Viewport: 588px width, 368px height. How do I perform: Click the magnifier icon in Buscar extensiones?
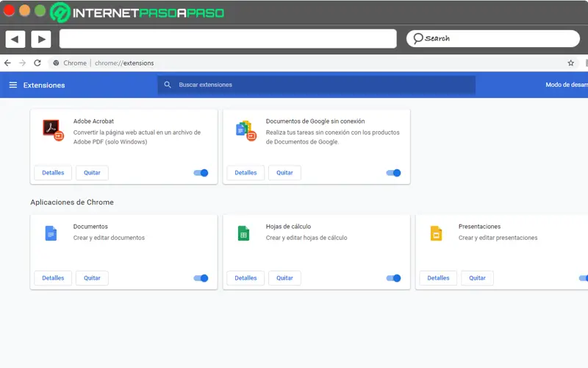[168, 85]
